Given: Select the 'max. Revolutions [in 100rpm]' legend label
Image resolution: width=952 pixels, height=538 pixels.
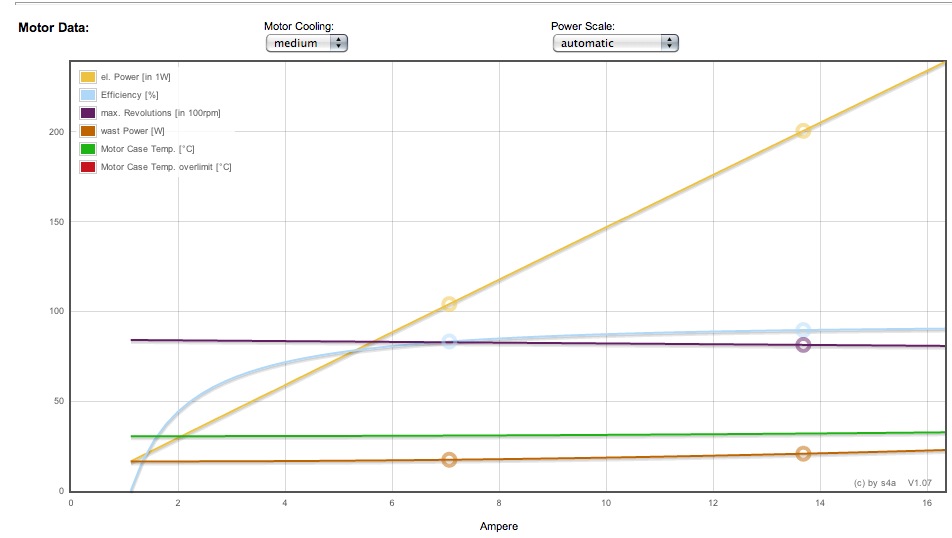Looking at the screenshot, I should pos(160,113).
